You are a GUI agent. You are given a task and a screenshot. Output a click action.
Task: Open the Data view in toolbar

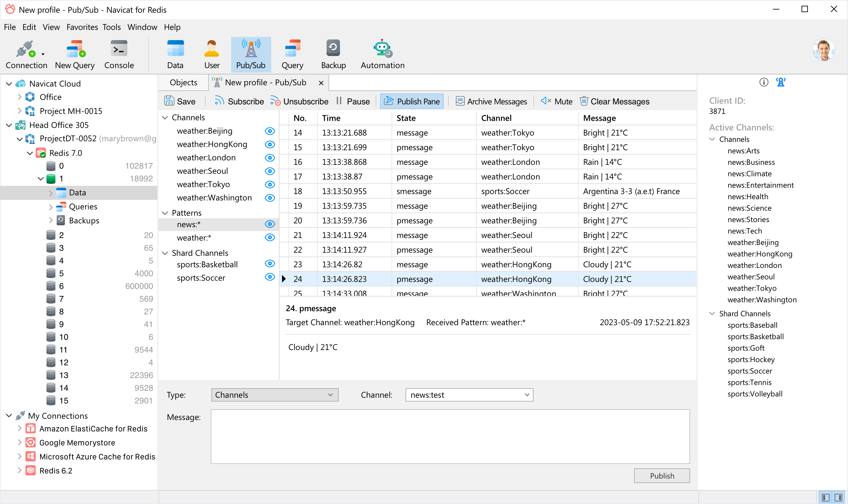[x=175, y=55]
